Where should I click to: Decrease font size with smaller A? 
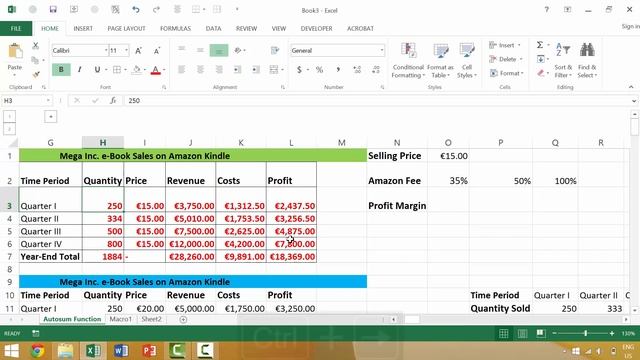tap(157, 51)
